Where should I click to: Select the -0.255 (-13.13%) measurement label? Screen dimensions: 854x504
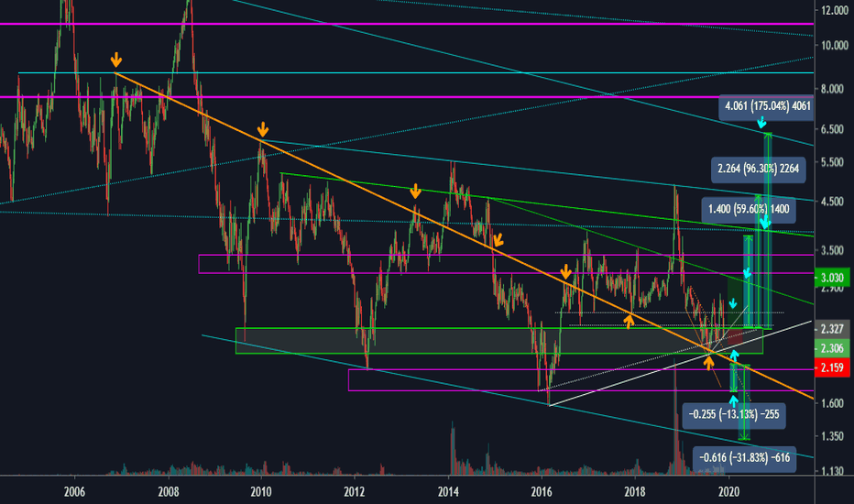point(734,414)
